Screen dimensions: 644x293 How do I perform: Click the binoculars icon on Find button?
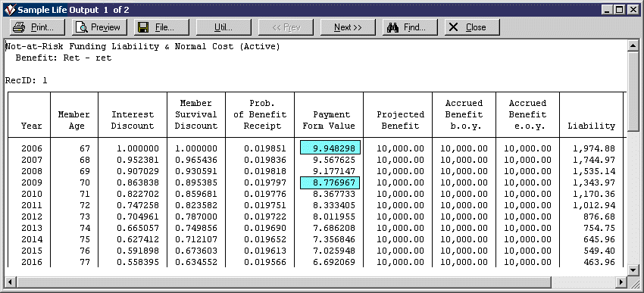(x=393, y=27)
